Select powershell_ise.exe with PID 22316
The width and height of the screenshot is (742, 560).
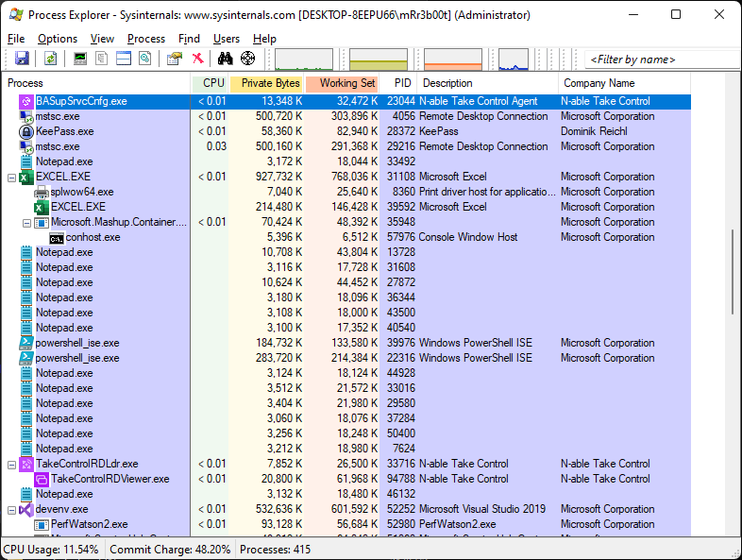click(346, 358)
